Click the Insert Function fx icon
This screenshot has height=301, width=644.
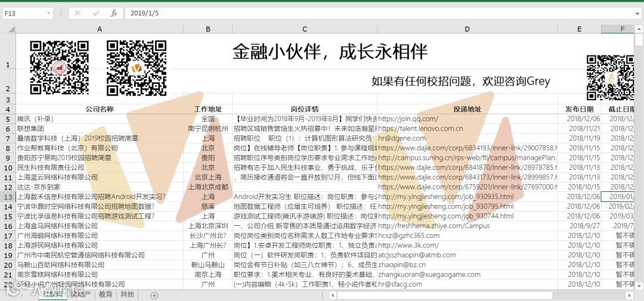click(x=114, y=14)
